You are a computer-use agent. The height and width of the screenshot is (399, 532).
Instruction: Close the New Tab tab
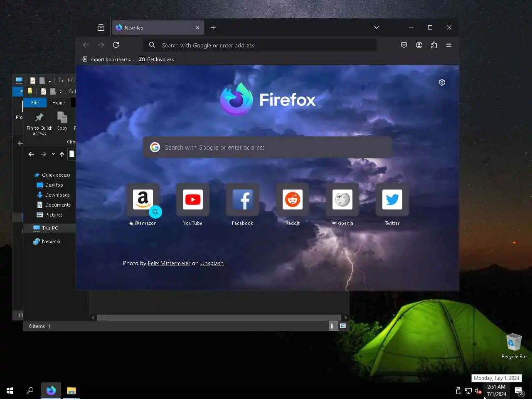click(197, 27)
